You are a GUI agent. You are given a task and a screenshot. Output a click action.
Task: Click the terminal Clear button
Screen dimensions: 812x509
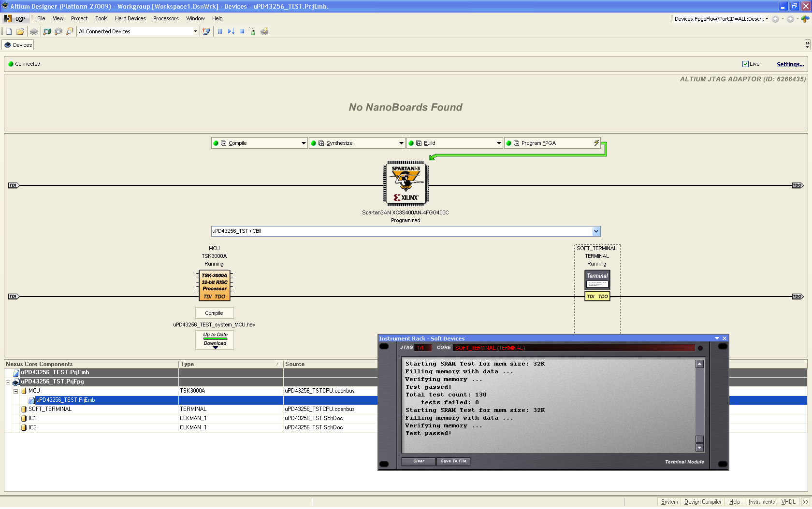(x=419, y=462)
